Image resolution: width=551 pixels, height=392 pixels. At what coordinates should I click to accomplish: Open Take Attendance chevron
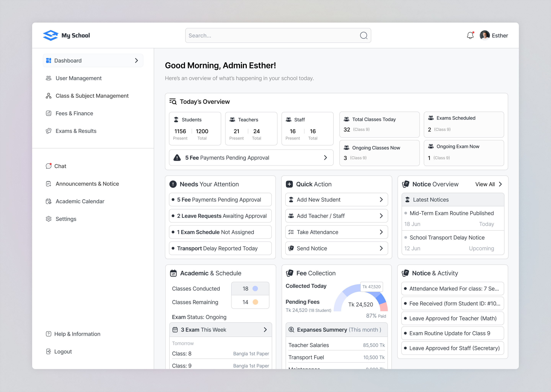pyautogui.click(x=381, y=232)
